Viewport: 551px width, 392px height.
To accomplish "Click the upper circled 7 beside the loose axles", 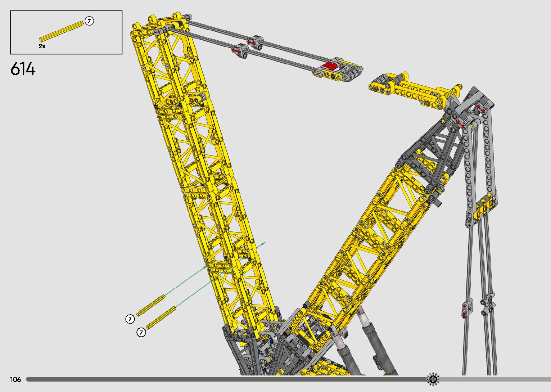I will pyautogui.click(x=130, y=319).
